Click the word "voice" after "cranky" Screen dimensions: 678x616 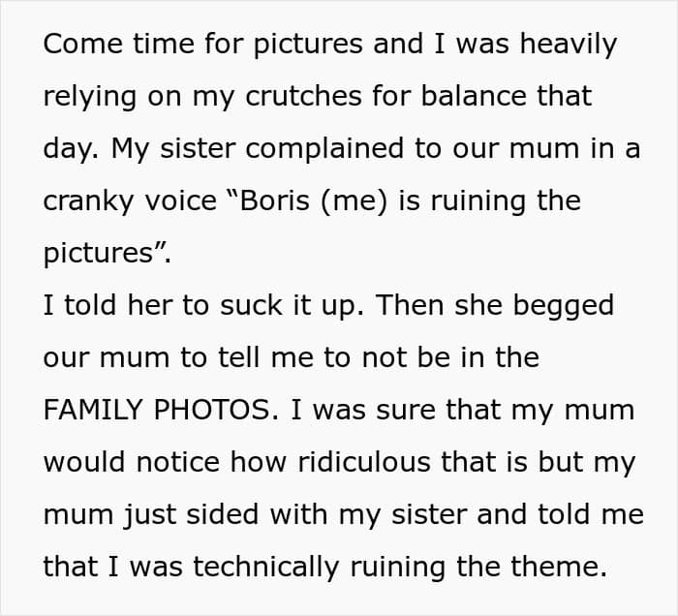(180, 200)
